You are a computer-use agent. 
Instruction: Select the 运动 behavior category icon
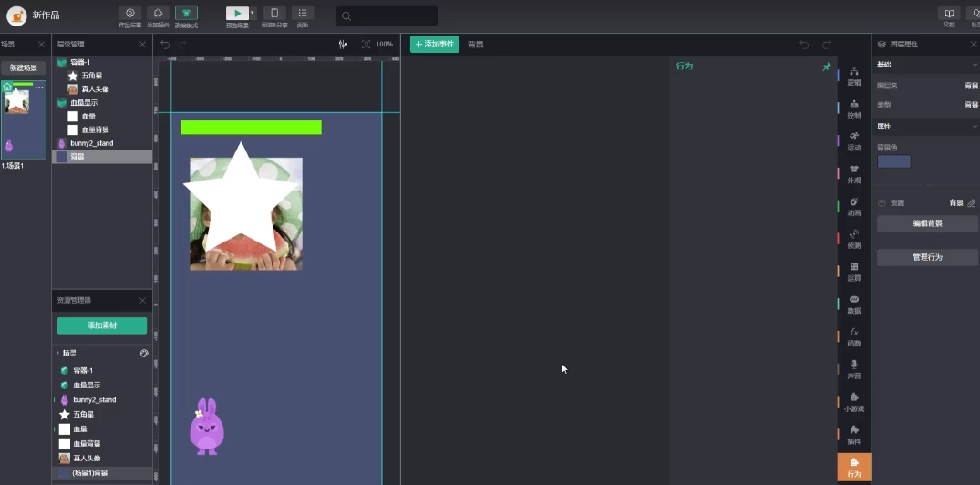click(854, 139)
